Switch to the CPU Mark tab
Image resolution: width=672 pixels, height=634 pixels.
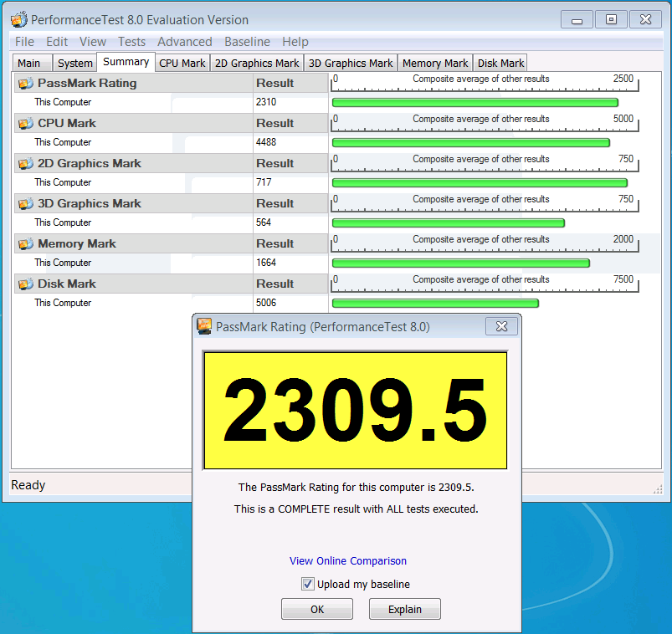(182, 63)
